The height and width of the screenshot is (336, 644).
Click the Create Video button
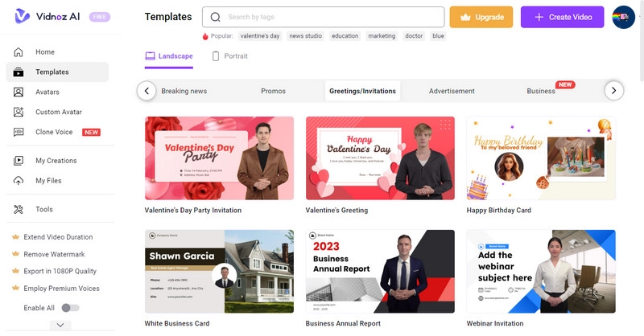[x=562, y=17]
